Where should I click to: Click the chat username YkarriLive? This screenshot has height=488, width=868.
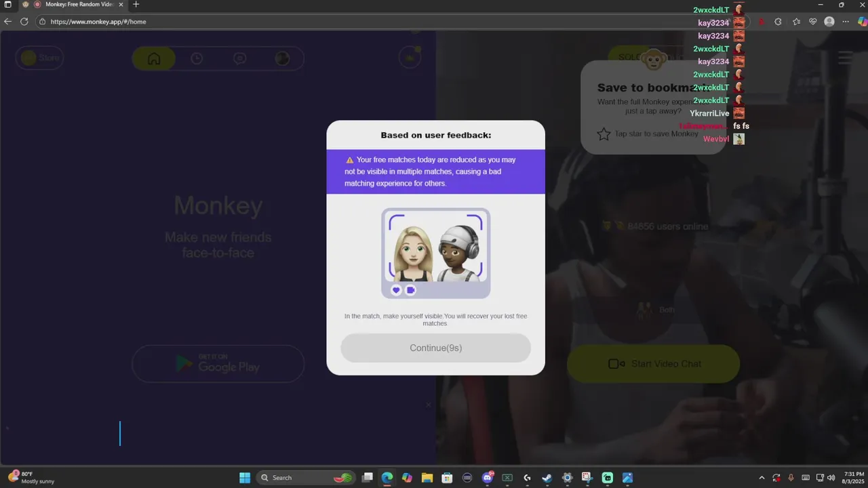point(709,113)
